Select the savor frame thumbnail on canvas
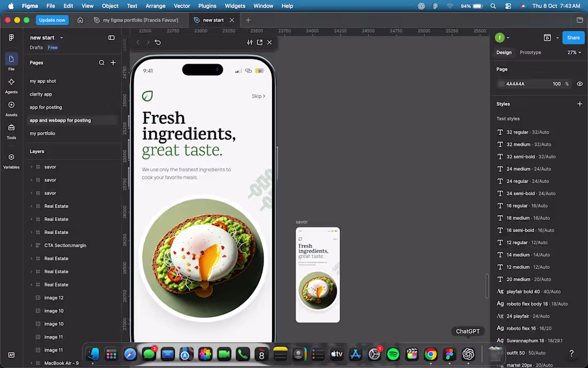 (318, 275)
